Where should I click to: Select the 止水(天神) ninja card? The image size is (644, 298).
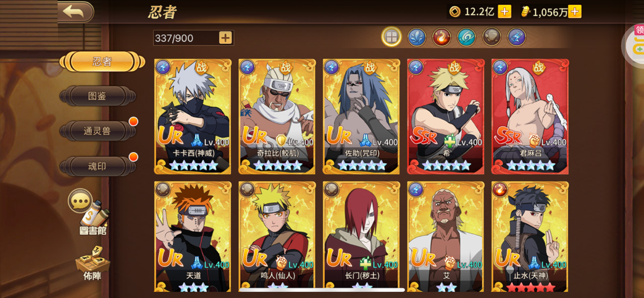click(x=530, y=237)
